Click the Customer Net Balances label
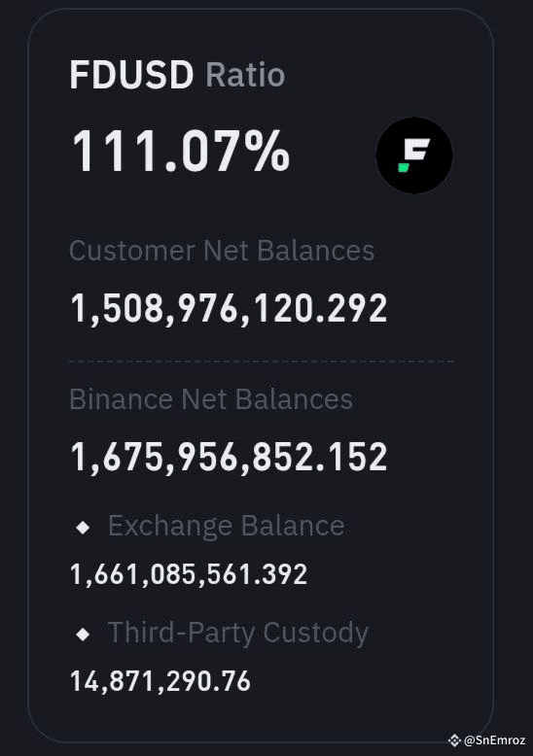Viewport: 533px width, 756px height. 222,252
